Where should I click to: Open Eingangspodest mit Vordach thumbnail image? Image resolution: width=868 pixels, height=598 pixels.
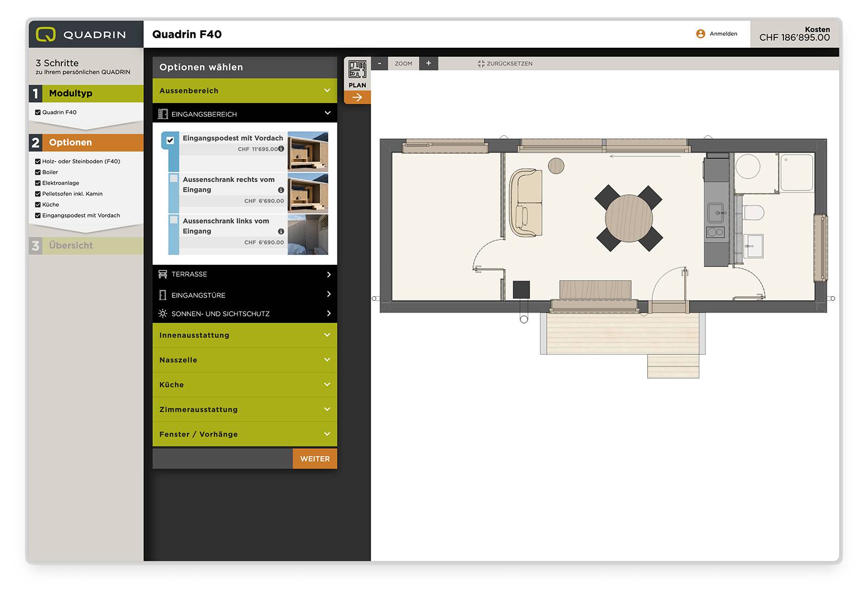[x=308, y=151]
